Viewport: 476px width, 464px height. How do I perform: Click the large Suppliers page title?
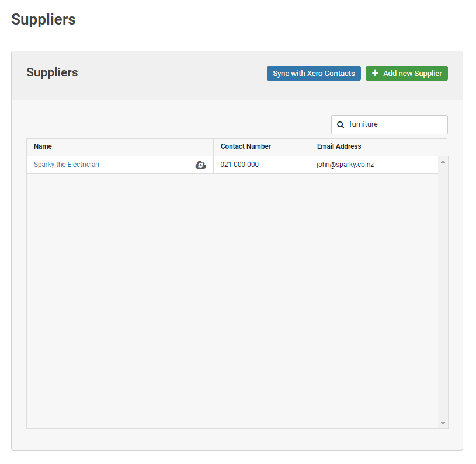tap(43, 19)
